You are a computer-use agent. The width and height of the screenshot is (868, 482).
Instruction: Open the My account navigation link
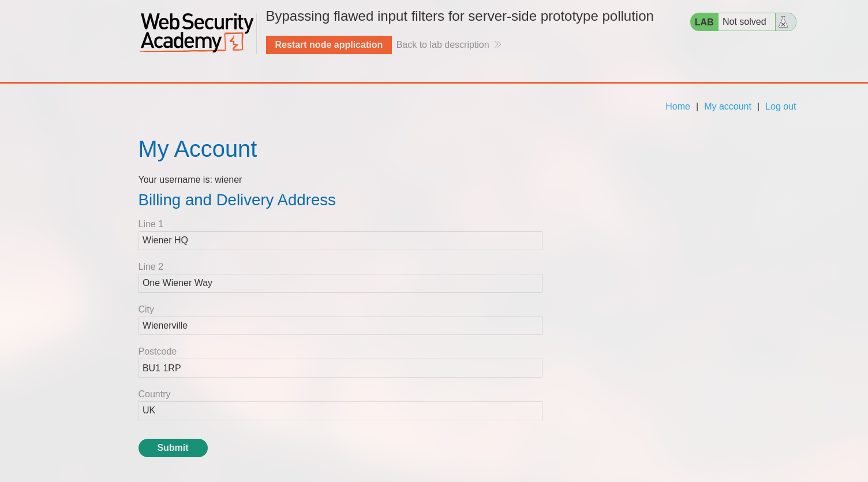pyautogui.click(x=727, y=107)
